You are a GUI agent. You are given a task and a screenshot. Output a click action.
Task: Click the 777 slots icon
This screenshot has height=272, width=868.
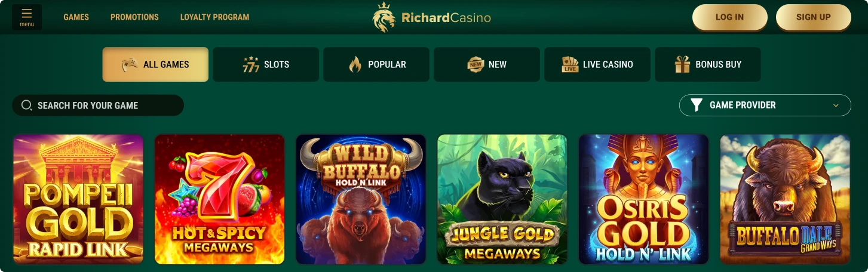251,64
